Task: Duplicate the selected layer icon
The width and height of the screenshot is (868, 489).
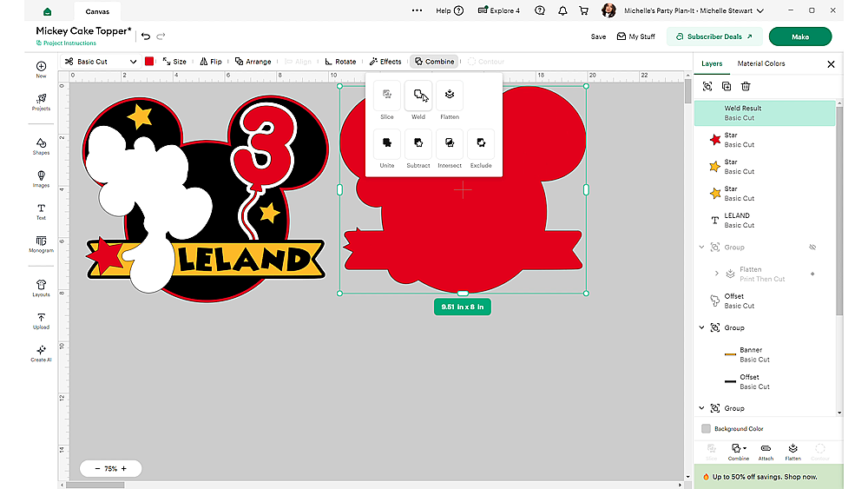Action: coord(727,86)
